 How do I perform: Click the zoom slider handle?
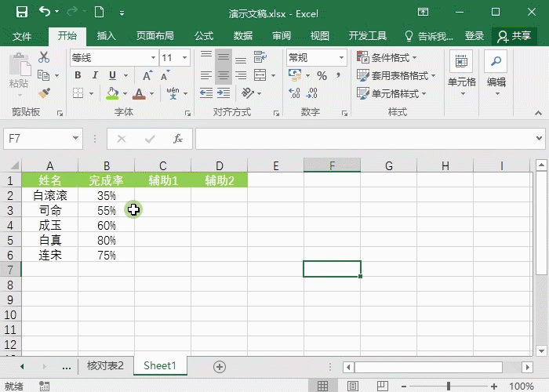(x=449, y=387)
